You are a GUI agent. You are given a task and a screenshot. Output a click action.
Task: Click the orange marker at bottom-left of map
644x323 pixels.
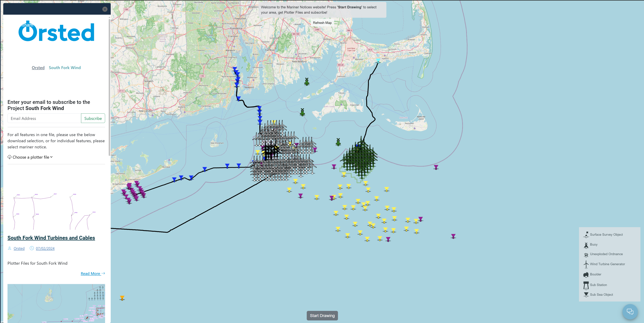(122, 298)
